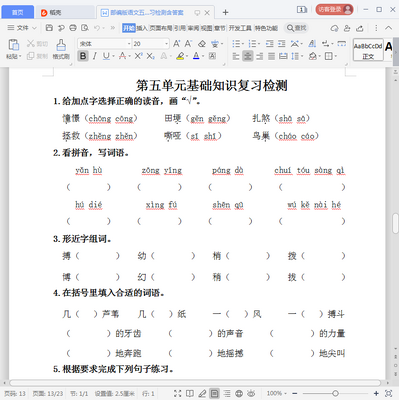The image size is (399, 400).
Task: Toggle Italic formatting
Action: coord(95,56)
